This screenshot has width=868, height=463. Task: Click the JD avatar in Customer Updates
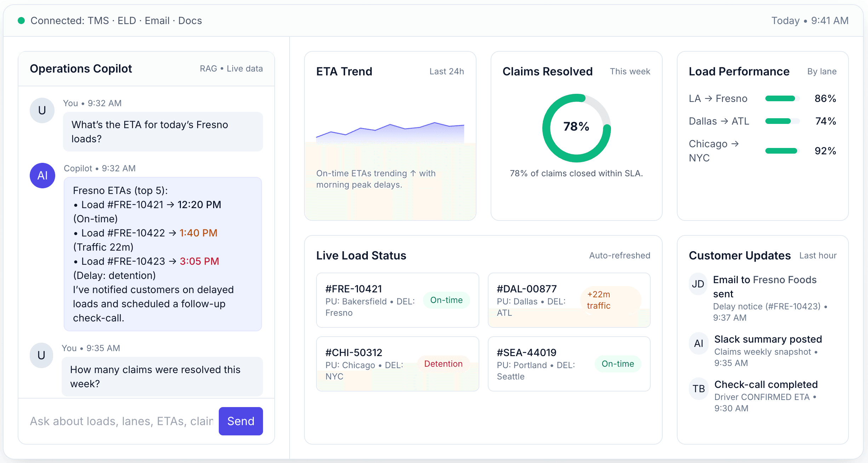pos(698,284)
